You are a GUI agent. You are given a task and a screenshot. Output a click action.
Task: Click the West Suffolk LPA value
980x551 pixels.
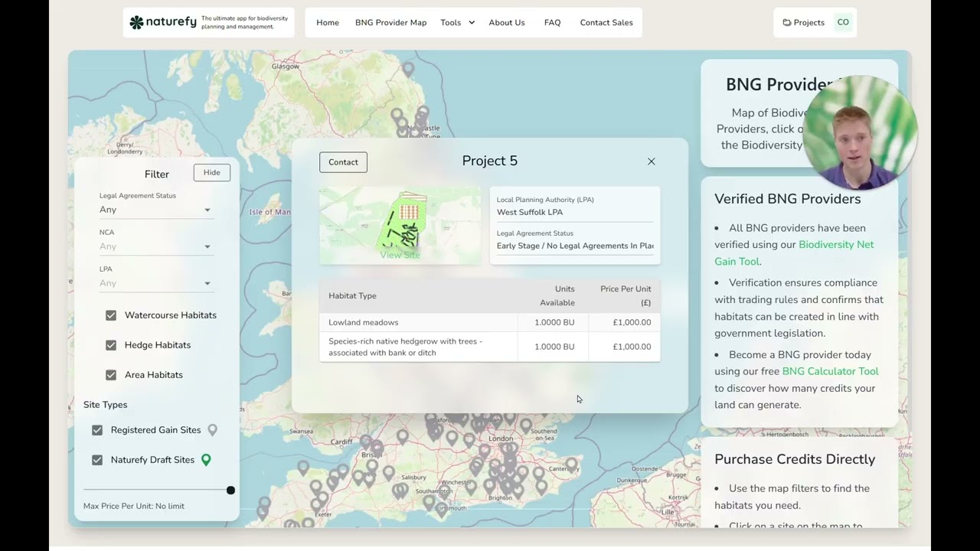530,212
